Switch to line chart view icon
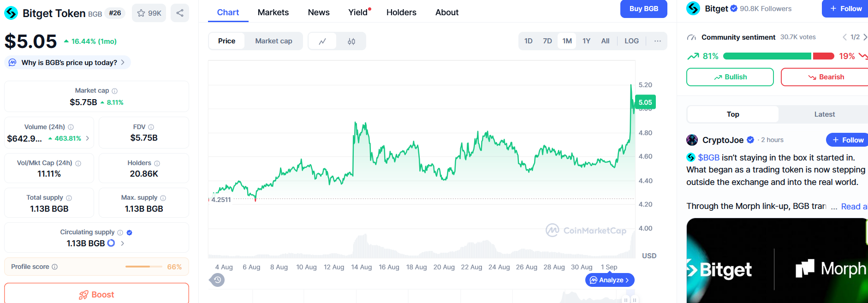868x303 pixels. tap(322, 41)
